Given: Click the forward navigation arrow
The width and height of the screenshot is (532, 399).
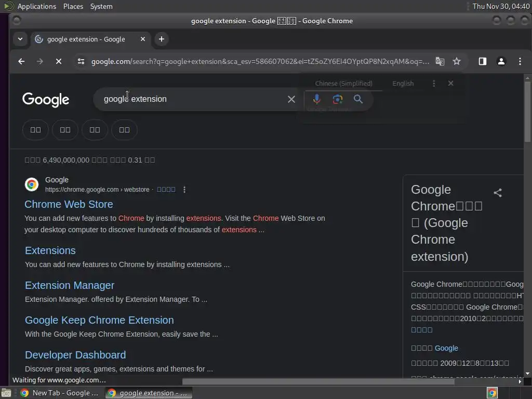Looking at the screenshot, I should click(x=39, y=61).
